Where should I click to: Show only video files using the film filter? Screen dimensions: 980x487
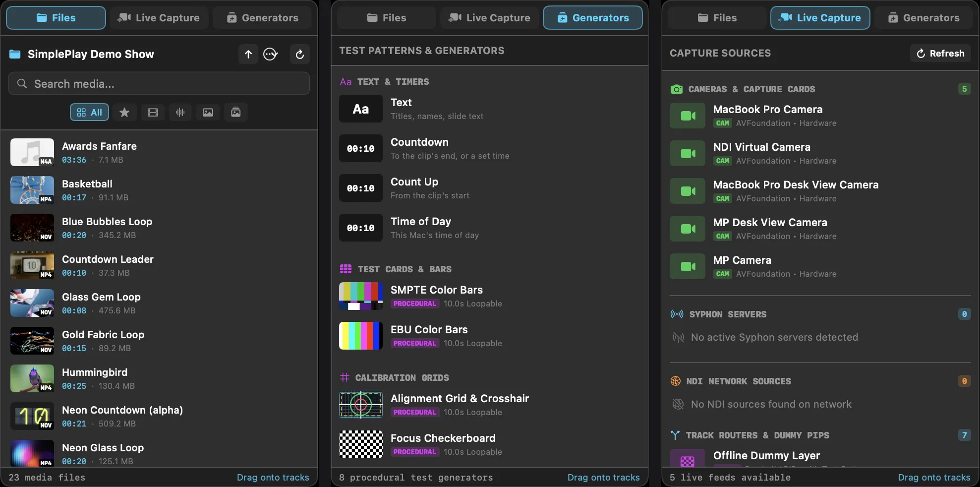point(153,112)
